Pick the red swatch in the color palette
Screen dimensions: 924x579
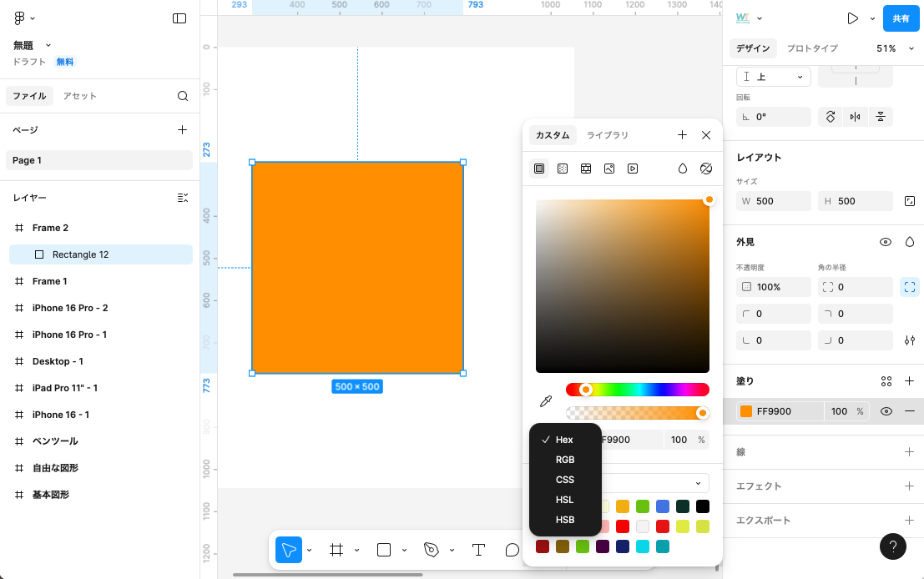click(x=623, y=526)
